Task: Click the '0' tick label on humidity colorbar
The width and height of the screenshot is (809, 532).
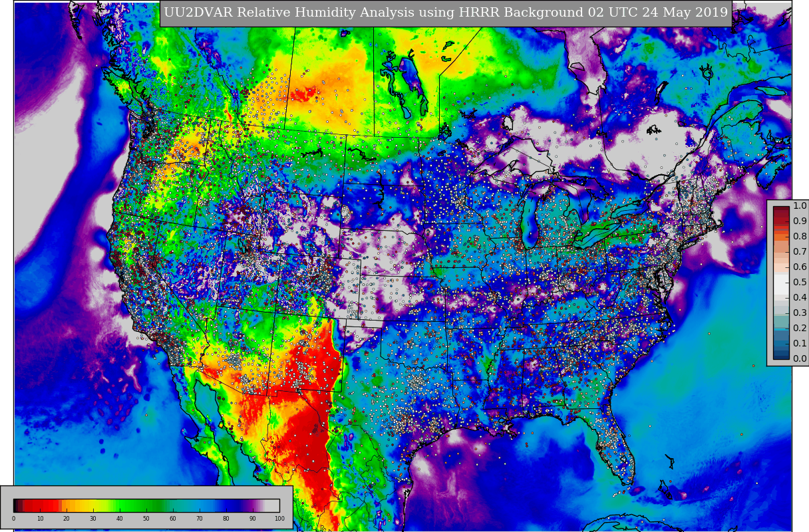Action: pyautogui.click(x=13, y=519)
